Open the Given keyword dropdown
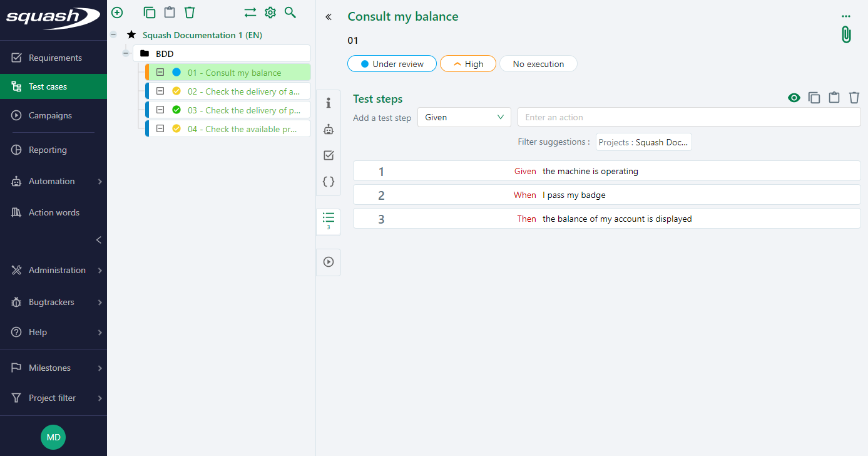 click(464, 117)
